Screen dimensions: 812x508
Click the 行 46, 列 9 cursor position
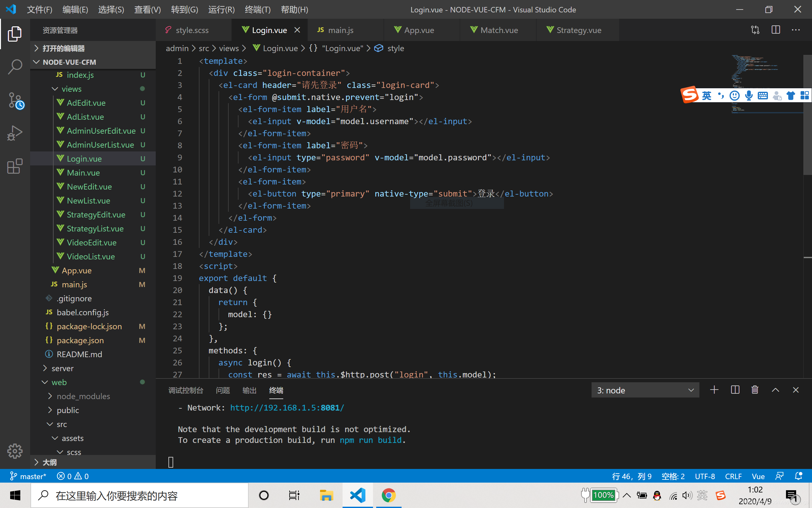(x=632, y=476)
